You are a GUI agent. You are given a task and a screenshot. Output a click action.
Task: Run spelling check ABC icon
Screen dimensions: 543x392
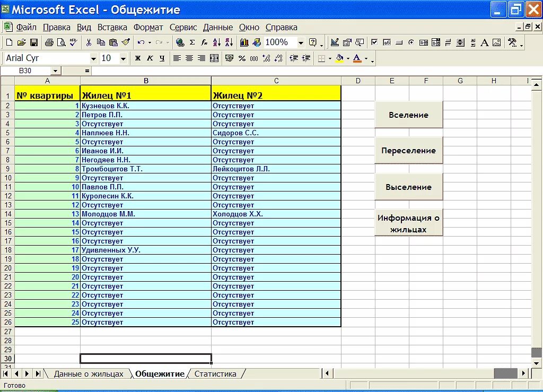tap(73, 42)
